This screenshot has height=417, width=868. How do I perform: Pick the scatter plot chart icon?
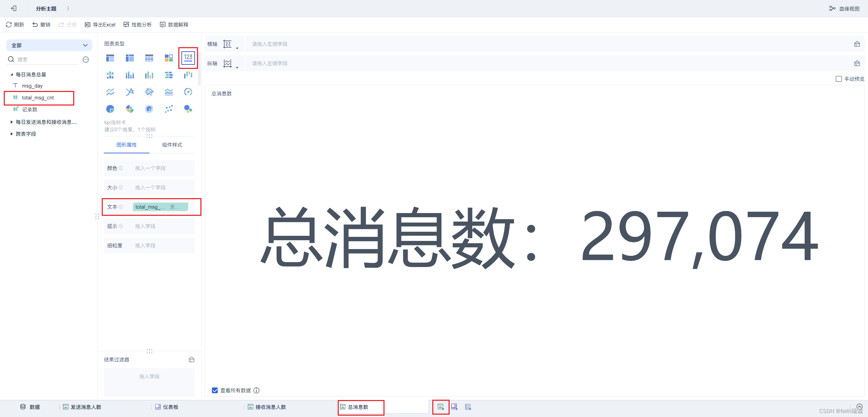(x=169, y=109)
